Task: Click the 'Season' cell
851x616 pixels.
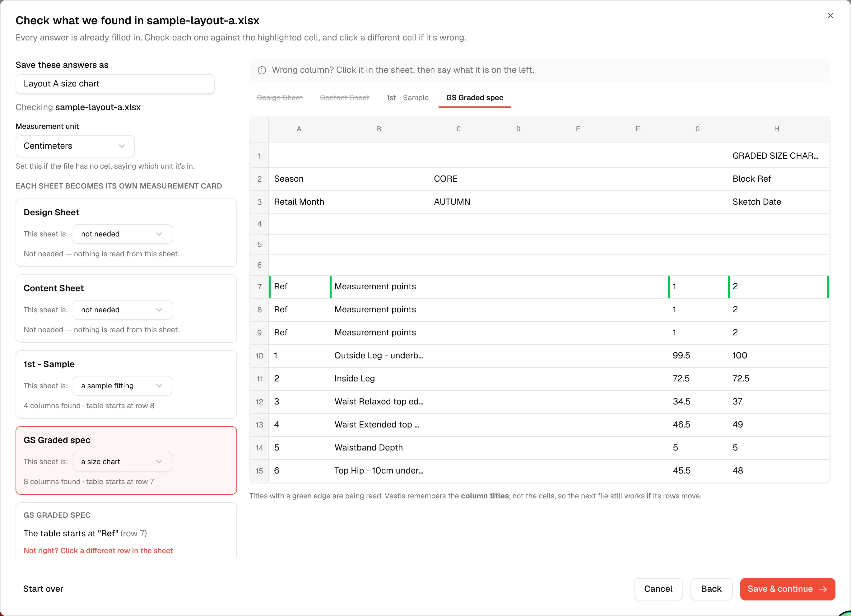Action: click(300, 179)
